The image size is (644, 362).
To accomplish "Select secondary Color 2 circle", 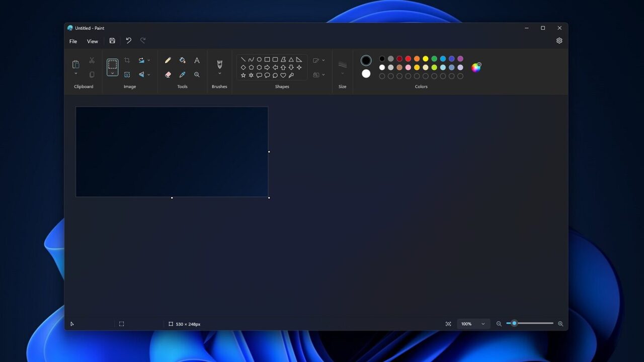I will pyautogui.click(x=366, y=74).
